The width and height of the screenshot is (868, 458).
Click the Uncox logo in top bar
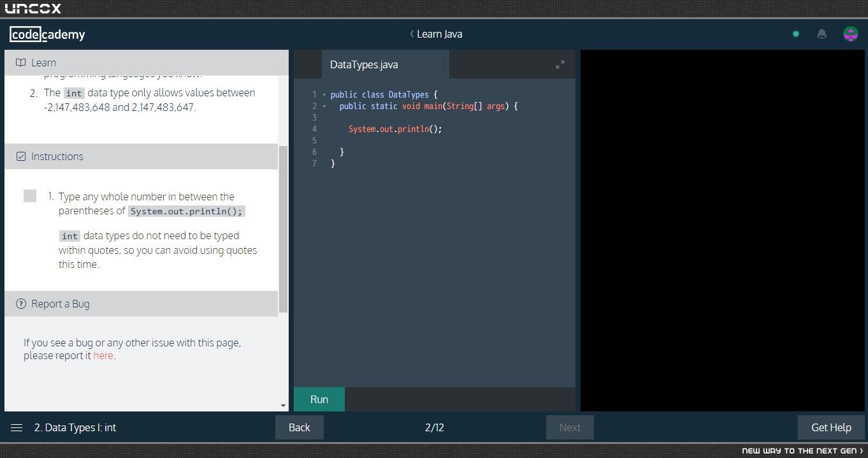(33, 8)
